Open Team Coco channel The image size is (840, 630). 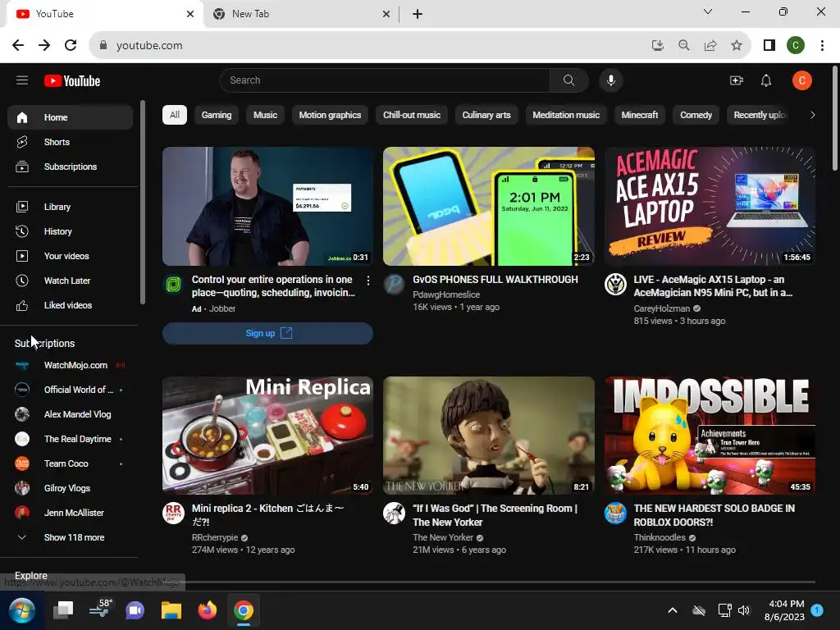[x=71, y=464]
